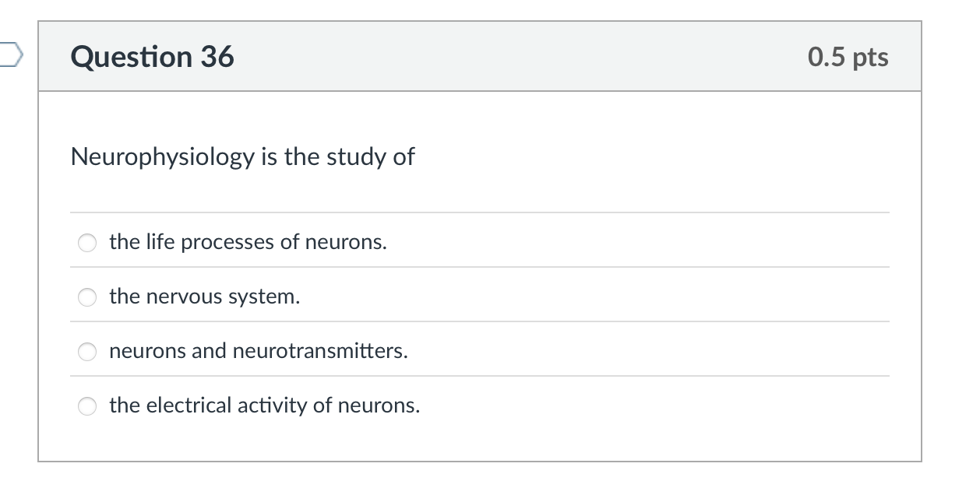Image resolution: width=980 pixels, height=481 pixels.
Task: Click the question text 'Neurophysiology is the study of'
Action: [242, 156]
